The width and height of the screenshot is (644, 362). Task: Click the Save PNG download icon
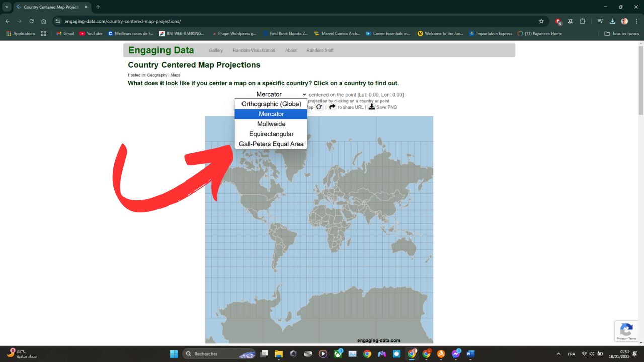[372, 107]
